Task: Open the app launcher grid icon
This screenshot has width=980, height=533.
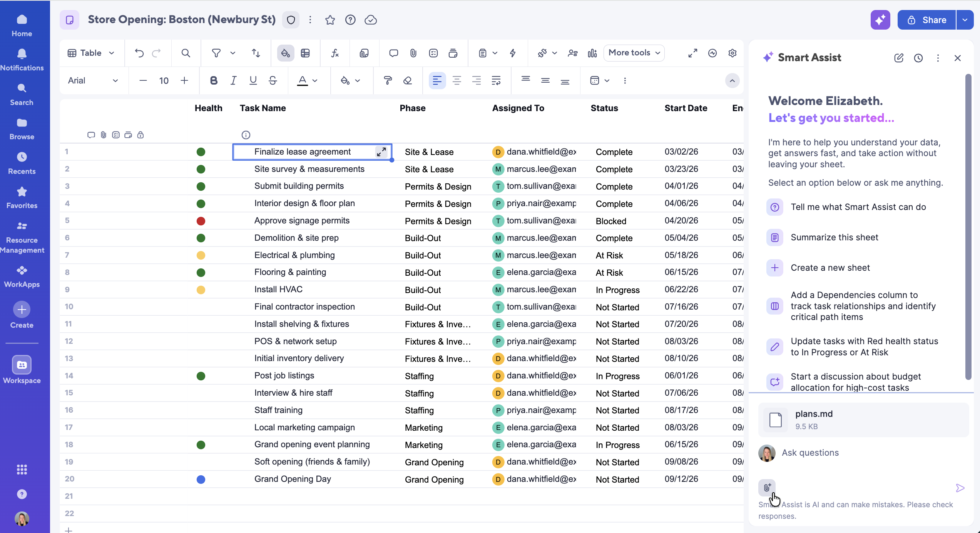Action: [x=22, y=469]
